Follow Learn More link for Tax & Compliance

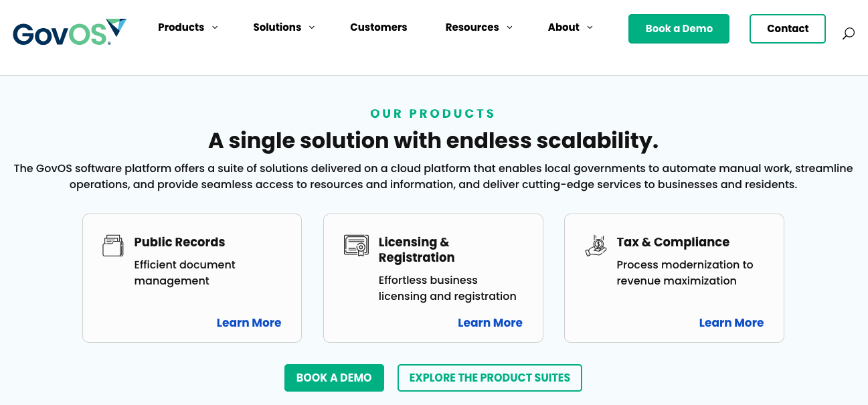pos(731,323)
